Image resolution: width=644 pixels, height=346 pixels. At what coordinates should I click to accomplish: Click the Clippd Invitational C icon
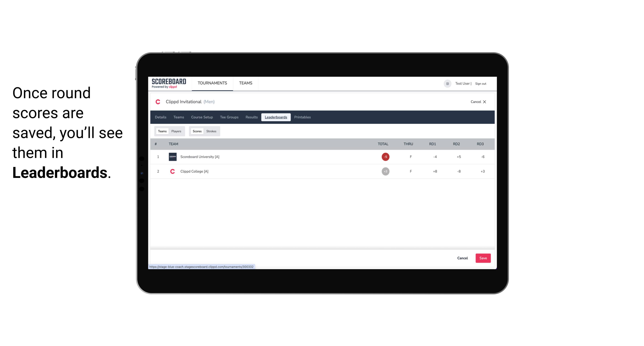pyautogui.click(x=159, y=102)
